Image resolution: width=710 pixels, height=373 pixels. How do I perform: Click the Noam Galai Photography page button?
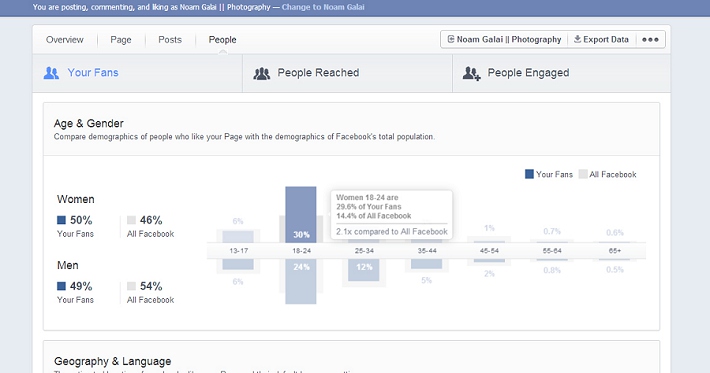coord(504,39)
